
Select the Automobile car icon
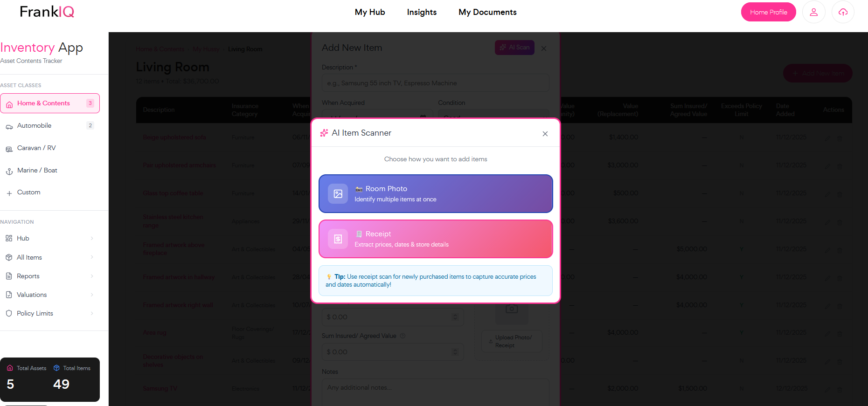tap(9, 125)
